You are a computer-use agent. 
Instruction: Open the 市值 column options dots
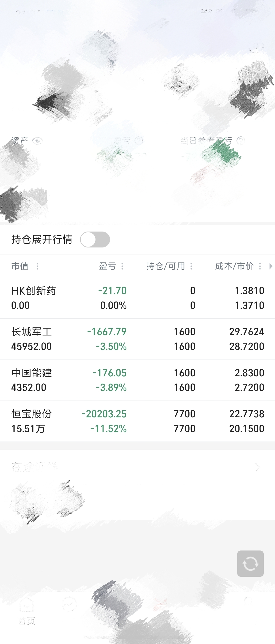[x=38, y=266]
